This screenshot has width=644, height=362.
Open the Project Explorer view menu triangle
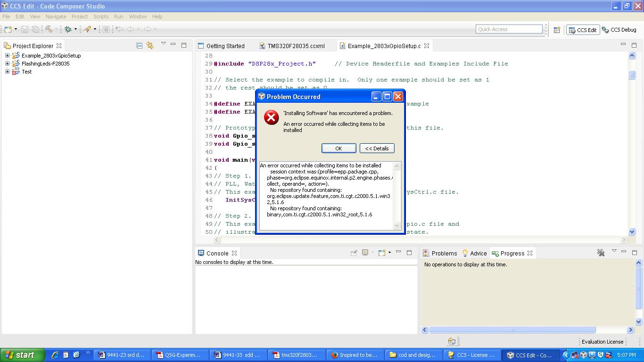coord(163,43)
